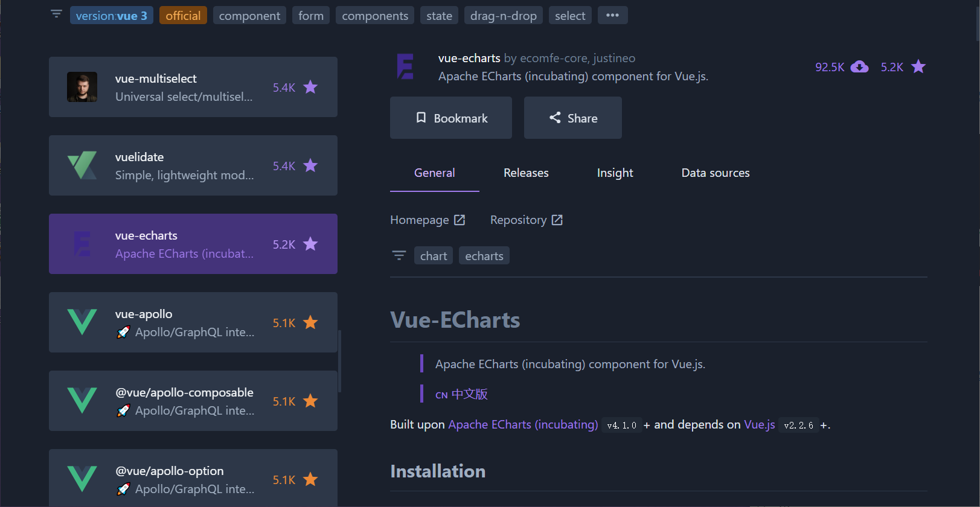980x507 pixels.
Task: Click the orange star on @vue/apollo-composable
Action: pos(310,401)
